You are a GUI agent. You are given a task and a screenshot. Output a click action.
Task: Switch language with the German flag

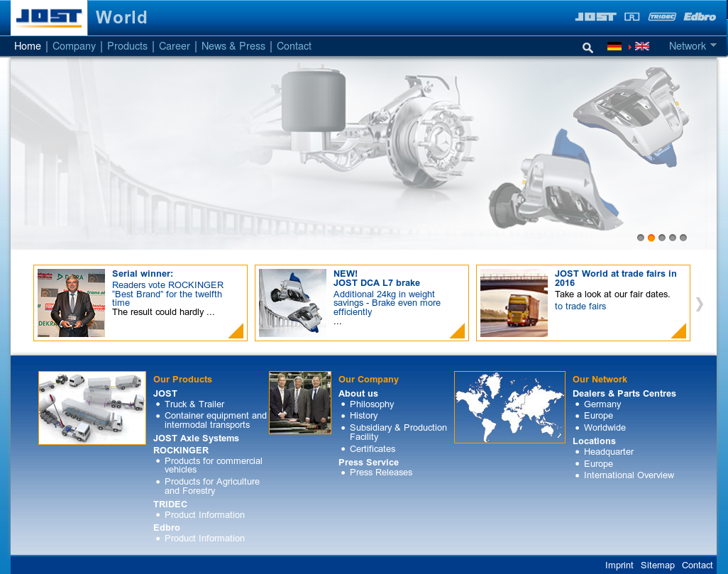pyautogui.click(x=614, y=46)
